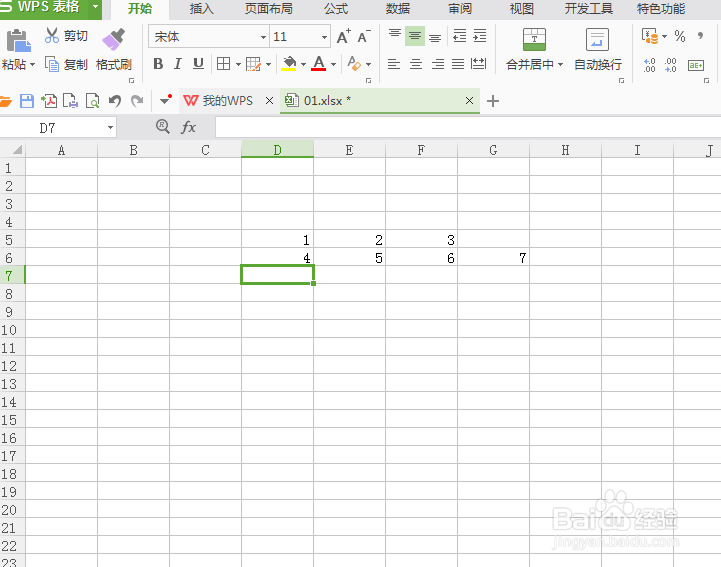The width and height of the screenshot is (721, 567).
Task: Apply comma thousands separator style
Action: pos(700,36)
